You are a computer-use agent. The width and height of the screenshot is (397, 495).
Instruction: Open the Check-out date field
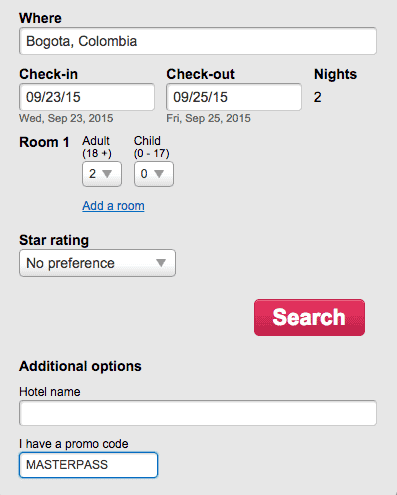point(234,97)
